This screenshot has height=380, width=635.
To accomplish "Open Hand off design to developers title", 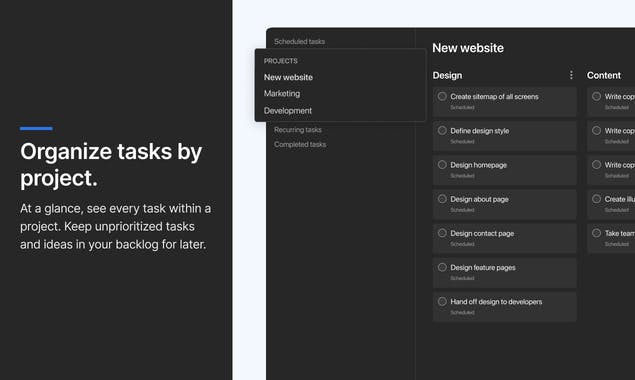I will click(x=496, y=302).
